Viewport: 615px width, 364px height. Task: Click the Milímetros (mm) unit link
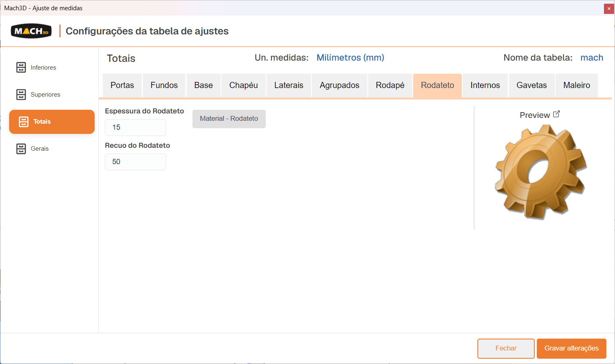pyautogui.click(x=350, y=58)
